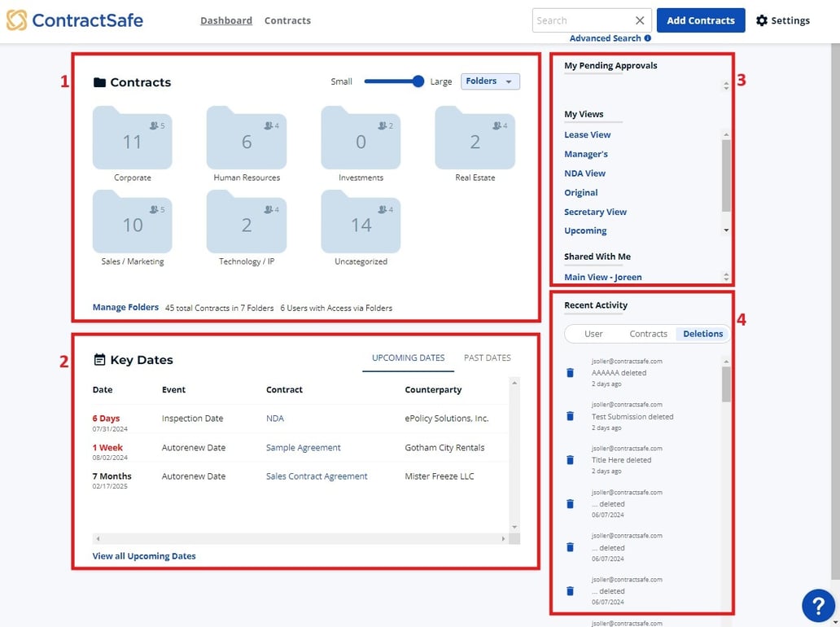Click the Add Contracts button
Image resolution: width=840 pixels, height=627 pixels.
coord(700,20)
